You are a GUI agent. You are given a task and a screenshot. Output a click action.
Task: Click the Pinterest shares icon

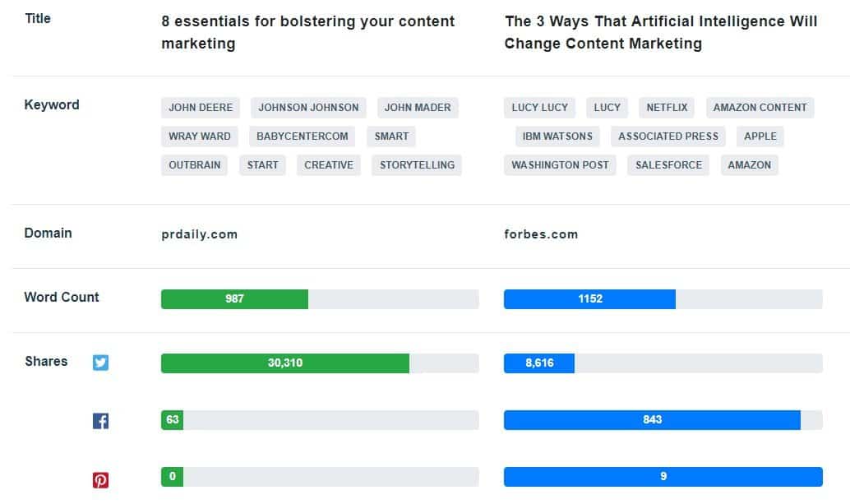point(100,480)
